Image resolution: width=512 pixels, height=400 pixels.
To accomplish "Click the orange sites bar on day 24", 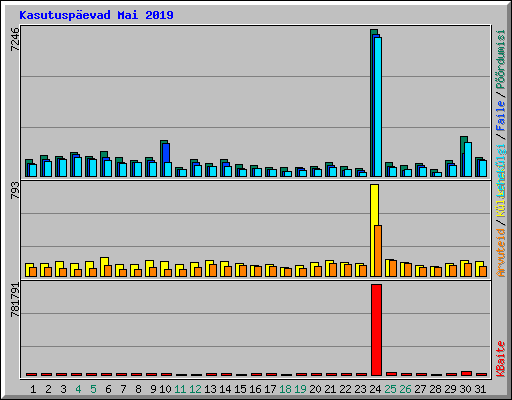I will coord(378,251).
